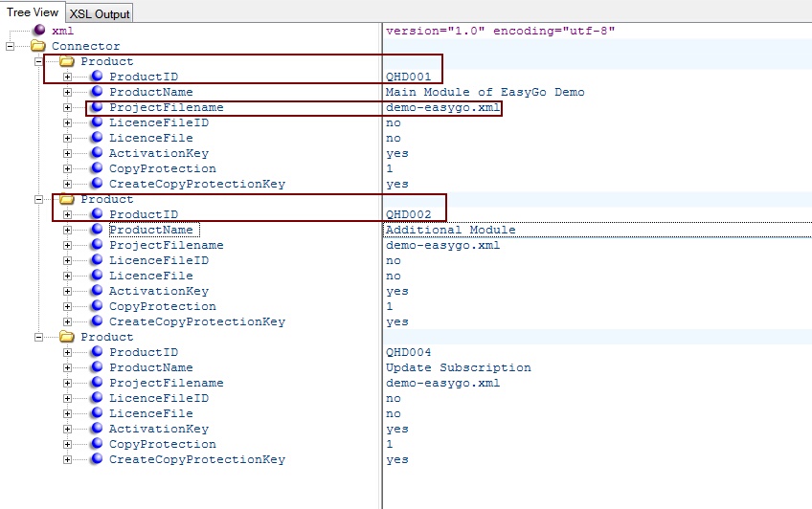Viewport: 812px width, 509px height.
Task: Switch to the XSL Output tab
Action: click(x=100, y=13)
